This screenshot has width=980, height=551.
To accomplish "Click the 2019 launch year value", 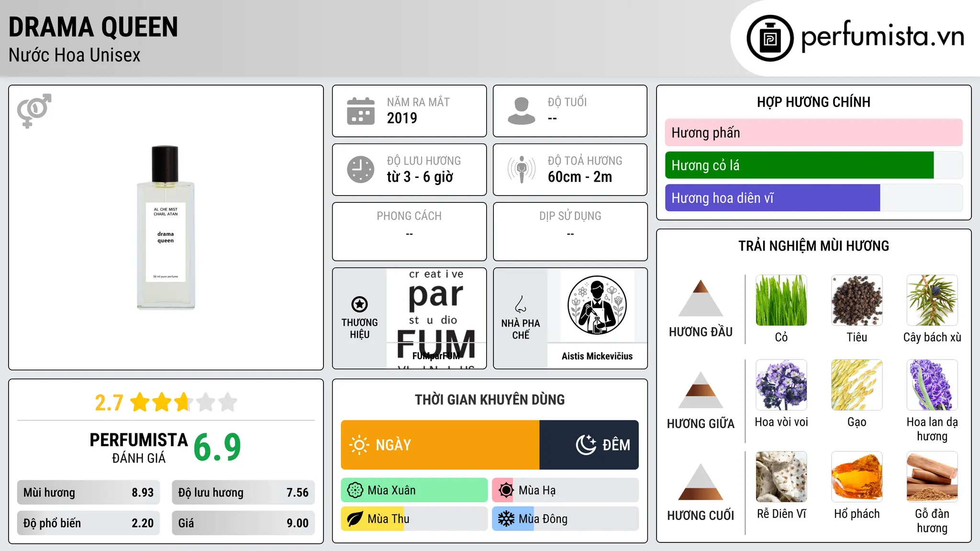I will coord(402,118).
